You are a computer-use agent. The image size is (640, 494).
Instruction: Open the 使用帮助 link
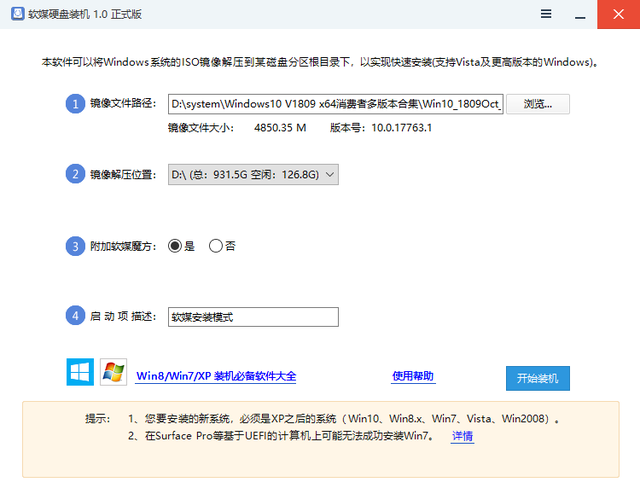tap(413, 376)
